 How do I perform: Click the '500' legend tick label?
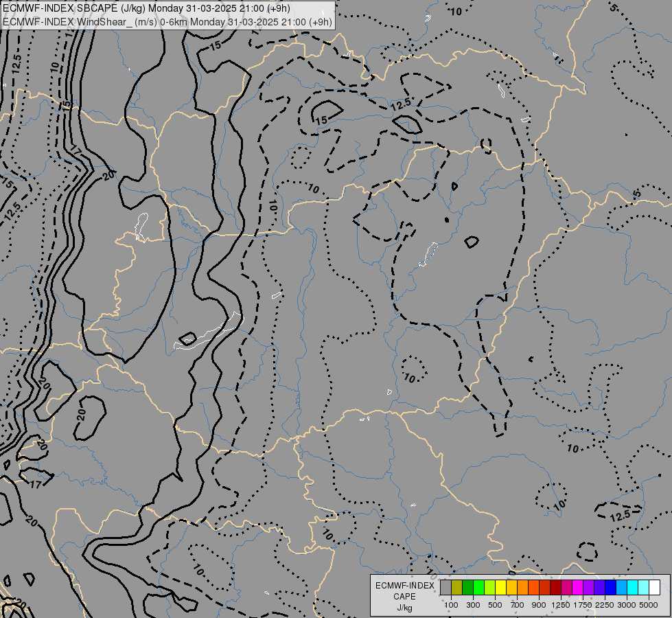tap(495, 605)
